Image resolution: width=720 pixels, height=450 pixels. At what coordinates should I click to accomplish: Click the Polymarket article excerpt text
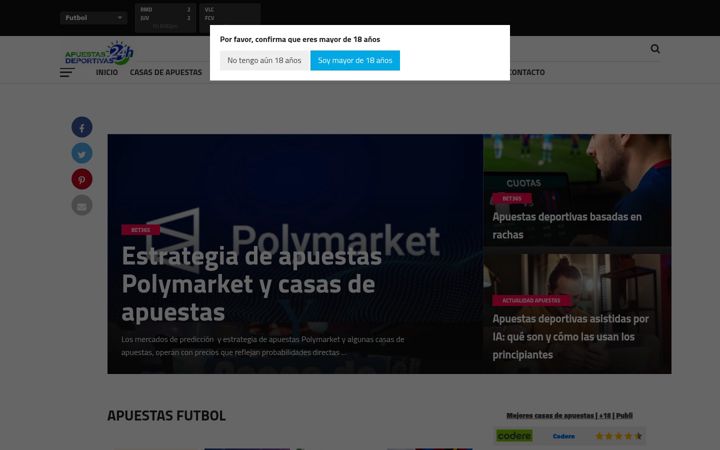(x=263, y=346)
